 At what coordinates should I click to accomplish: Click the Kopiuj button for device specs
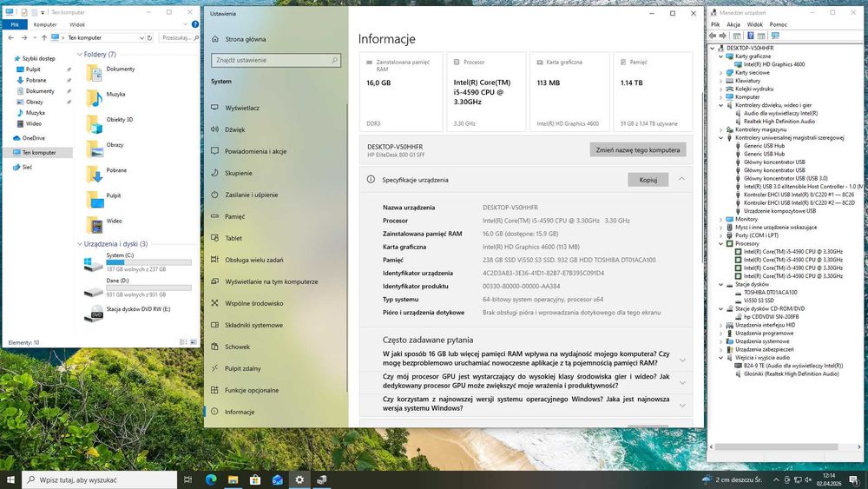tap(648, 180)
